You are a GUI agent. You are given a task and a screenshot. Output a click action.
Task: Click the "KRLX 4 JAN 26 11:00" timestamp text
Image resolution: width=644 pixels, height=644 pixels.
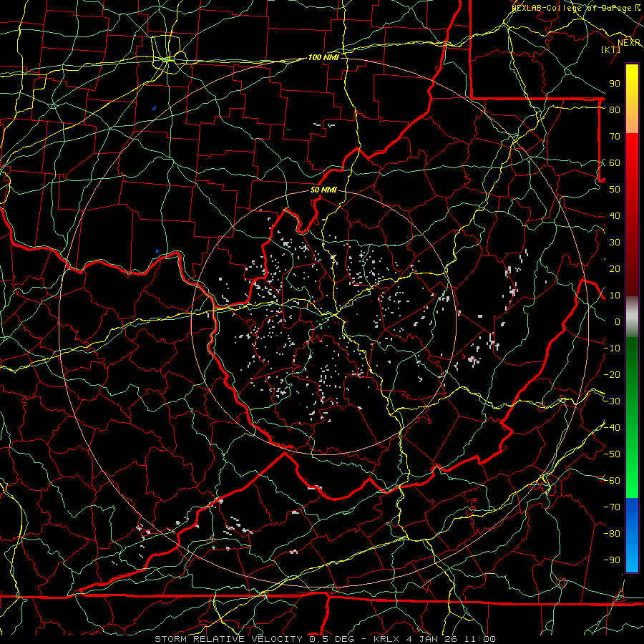434,639
